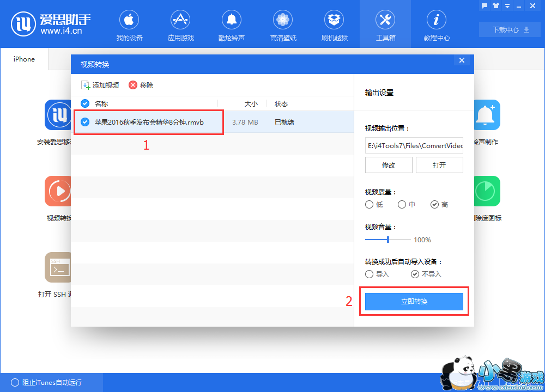This screenshot has height=392, width=545.
Task: Click 修改 to change output location
Action: click(x=388, y=165)
